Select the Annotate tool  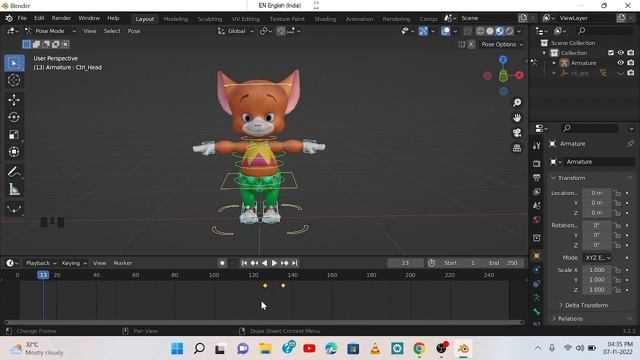point(14,172)
